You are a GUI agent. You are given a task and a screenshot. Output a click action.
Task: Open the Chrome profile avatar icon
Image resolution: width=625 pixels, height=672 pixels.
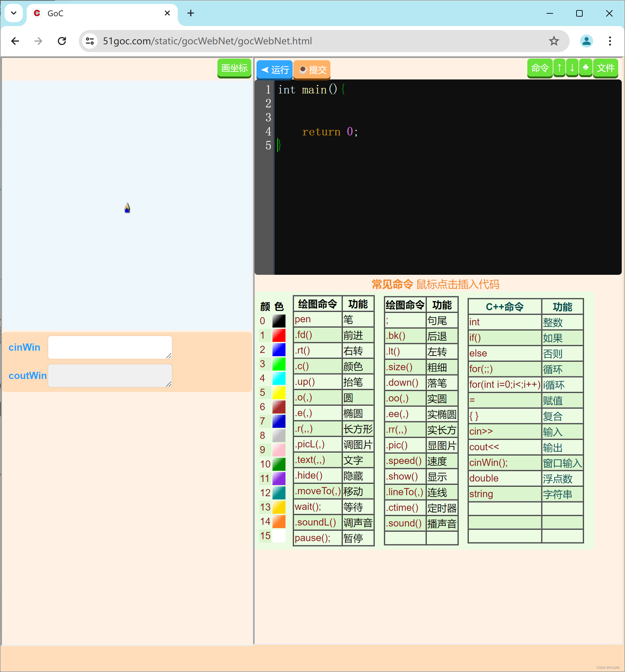587,41
